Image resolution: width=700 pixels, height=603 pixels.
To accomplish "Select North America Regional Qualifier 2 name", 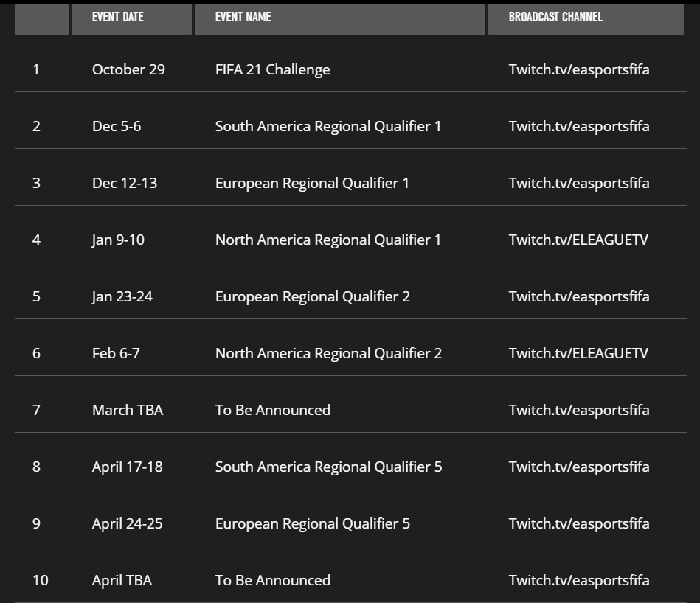I will pos(328,353).
